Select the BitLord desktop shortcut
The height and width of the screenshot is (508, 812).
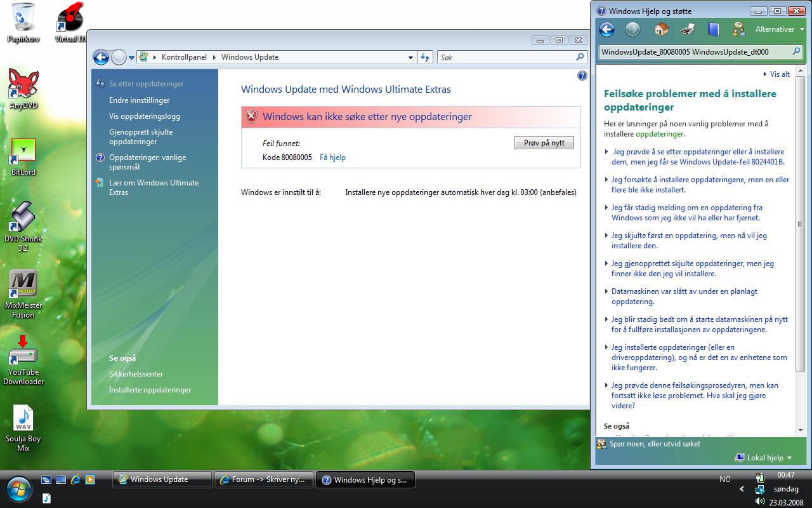point(23,157)
